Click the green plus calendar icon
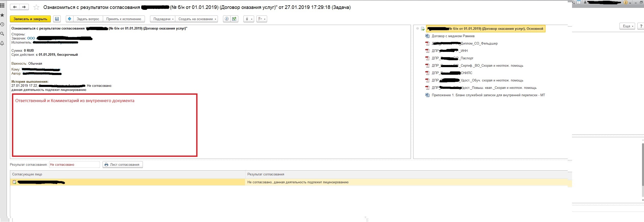The image size is (644, 222). tap(234, 19)
